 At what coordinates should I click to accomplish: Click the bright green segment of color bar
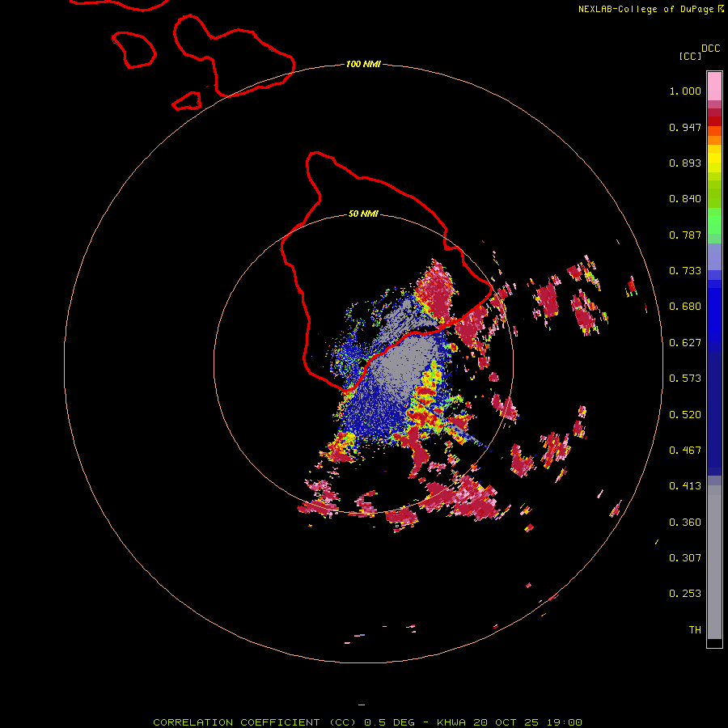[x=714, y=221]
